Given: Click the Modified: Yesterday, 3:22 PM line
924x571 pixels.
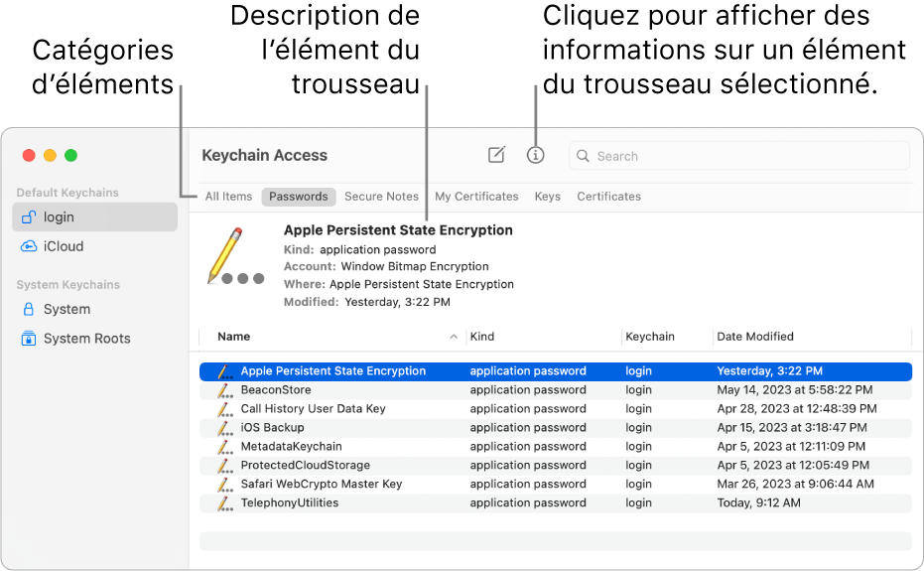Looking at the screenshot, I should pyautogui.click(x=367, y=302).
